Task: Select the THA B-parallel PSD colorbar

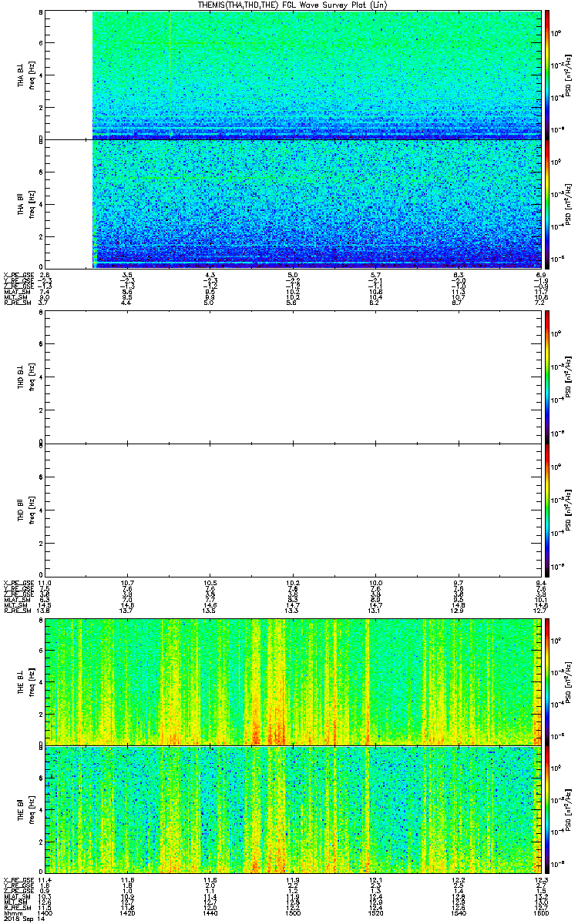Action: point(547,203)
